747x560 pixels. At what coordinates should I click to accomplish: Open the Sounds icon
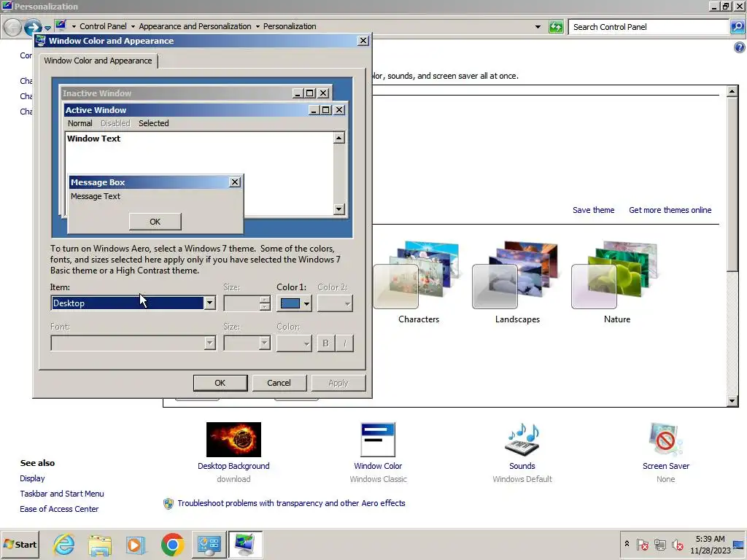[x=522, y=440]
